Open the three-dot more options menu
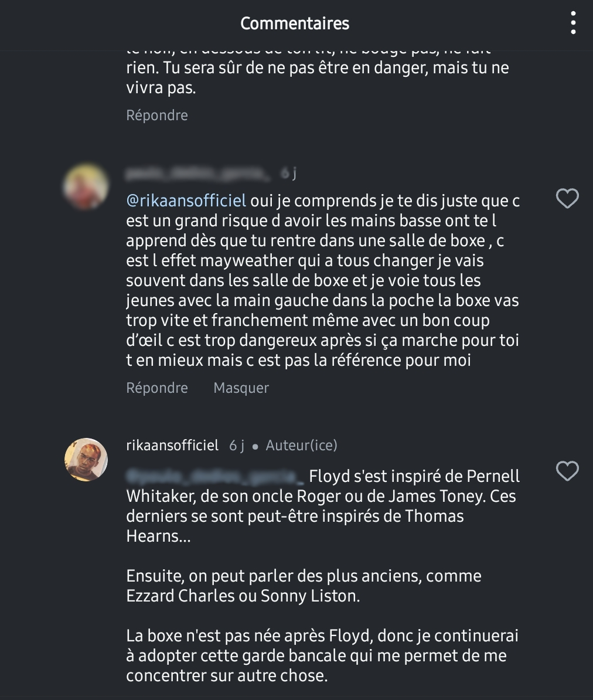Screen dimensions: 593x700 573,23
